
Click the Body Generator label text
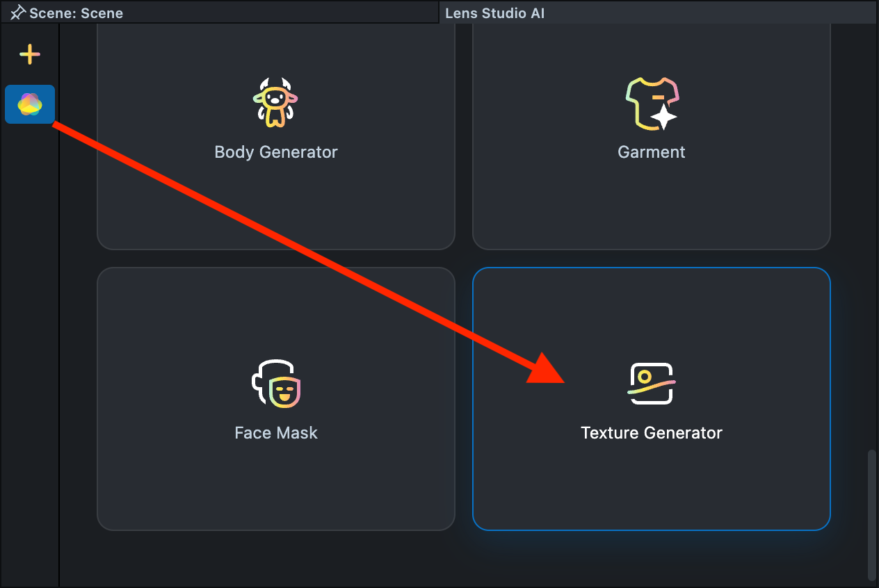[x=276, y=152]
